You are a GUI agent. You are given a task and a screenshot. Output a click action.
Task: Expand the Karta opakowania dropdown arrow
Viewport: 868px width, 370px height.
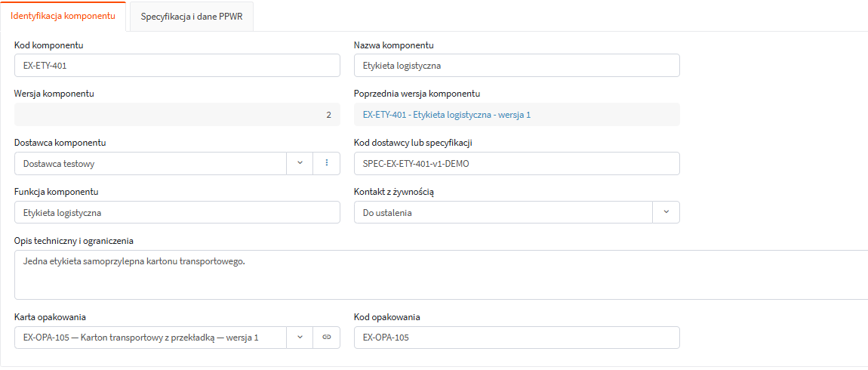click(300, 338)
